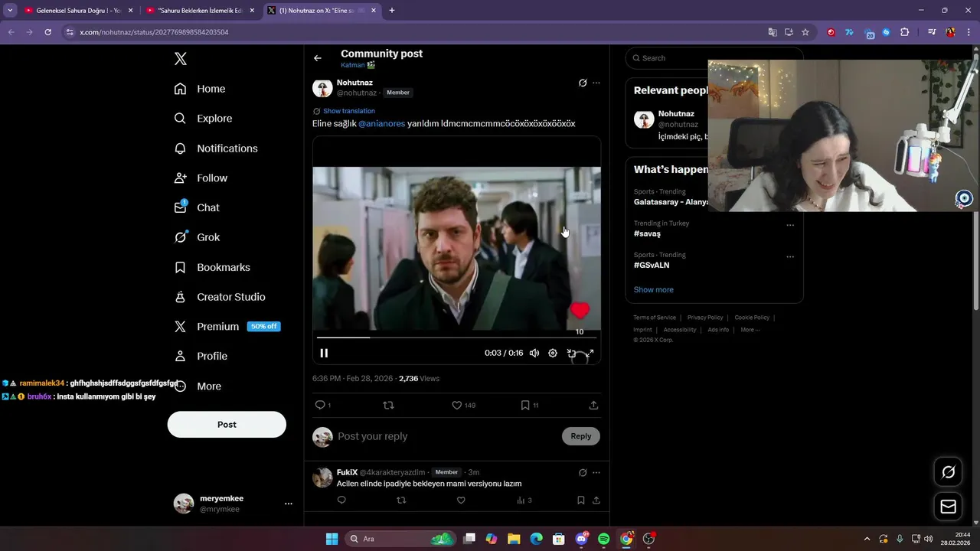Toggle picture-in-picture on the video
Image resolution: width=980 pixels, height=551 pixels.
tap(571, 353)
